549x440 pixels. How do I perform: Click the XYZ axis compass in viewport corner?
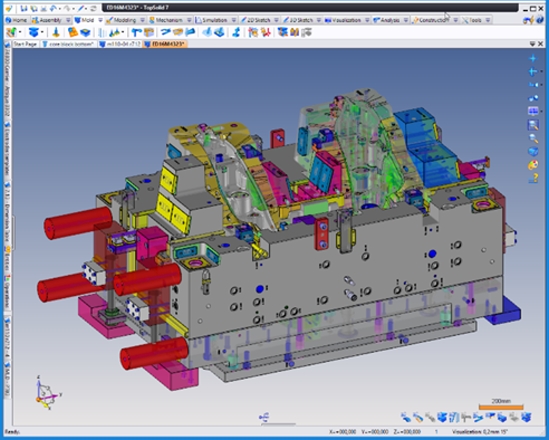click(x=47, y=393)
